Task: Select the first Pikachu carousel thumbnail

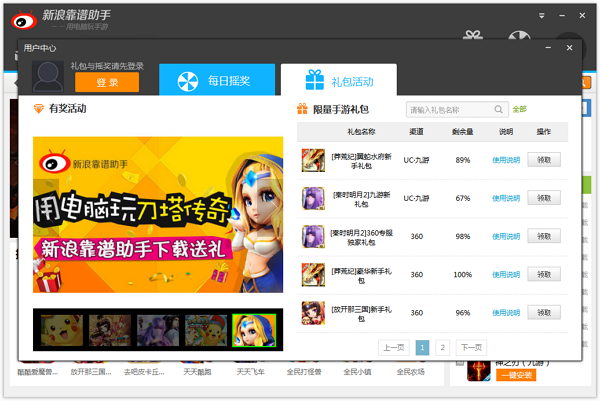Action: (x=62, y=330)
